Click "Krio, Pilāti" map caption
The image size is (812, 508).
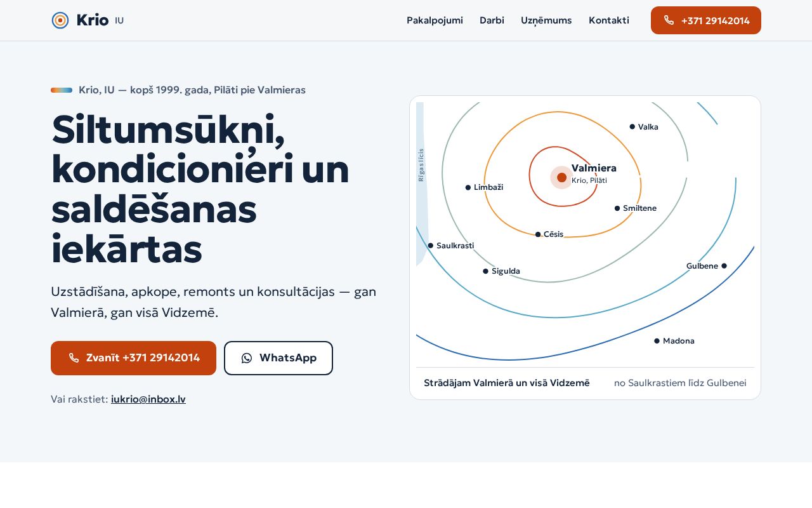[x=589, y=181]
